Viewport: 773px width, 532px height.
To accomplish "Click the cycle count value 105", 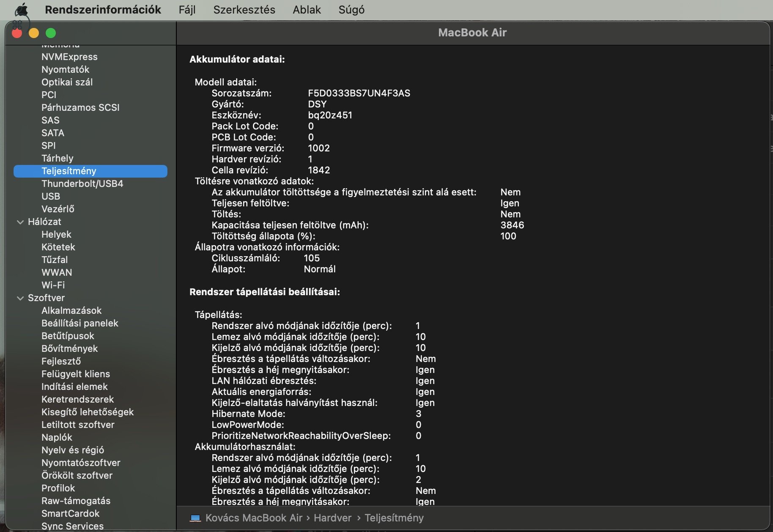I will (312, 258).
